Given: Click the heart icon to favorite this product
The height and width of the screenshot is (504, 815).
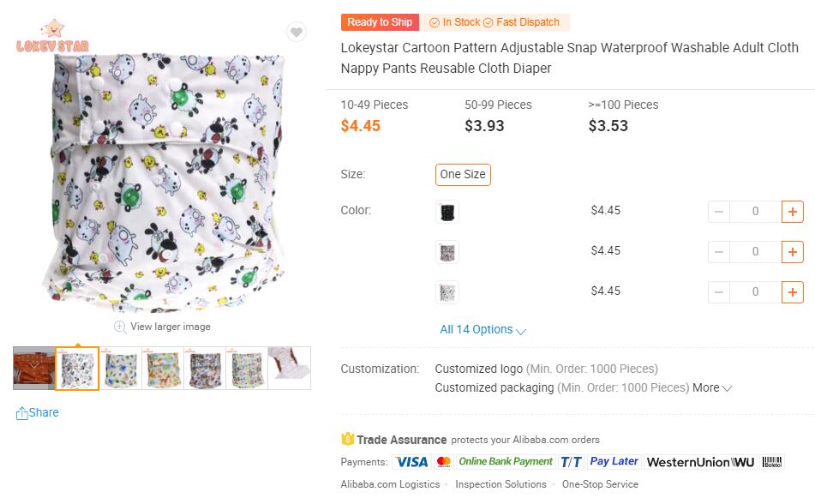Looking at the screenshot, I should pyautogui.click(x=296, y=32).
